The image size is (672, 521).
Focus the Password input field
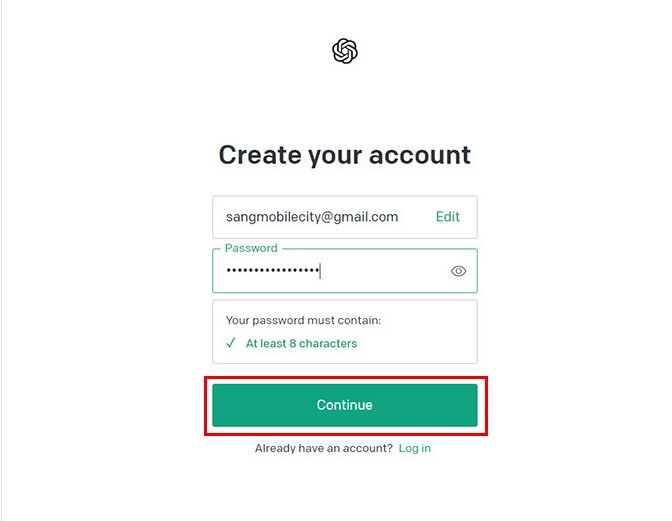pos(345,271)
